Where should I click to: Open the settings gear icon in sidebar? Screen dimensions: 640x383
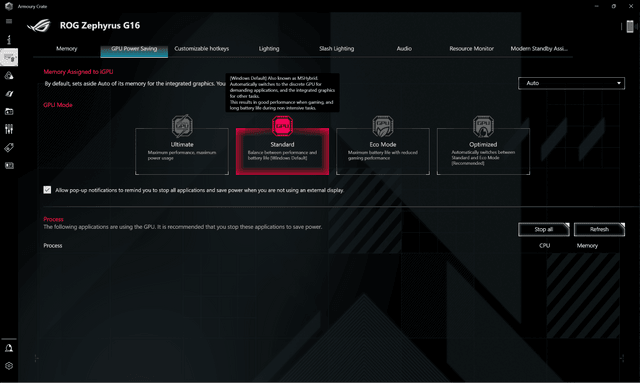coord(9,366)
